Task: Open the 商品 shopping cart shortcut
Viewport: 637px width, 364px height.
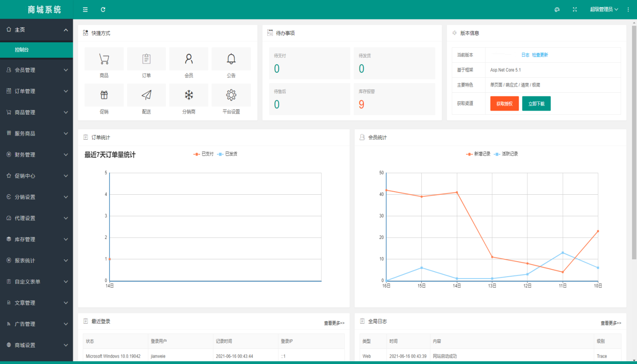Action: 104,59
